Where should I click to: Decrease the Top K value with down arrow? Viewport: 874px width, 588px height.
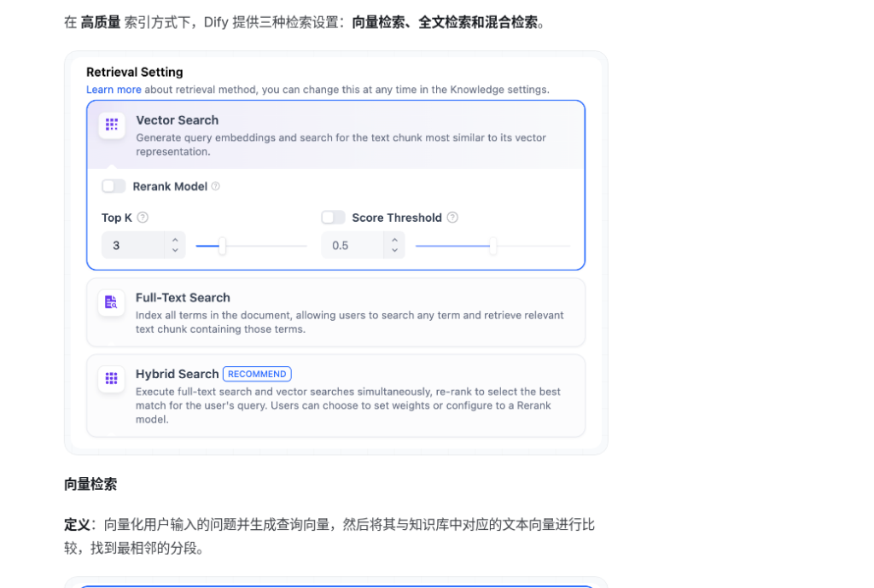[175, 250]
